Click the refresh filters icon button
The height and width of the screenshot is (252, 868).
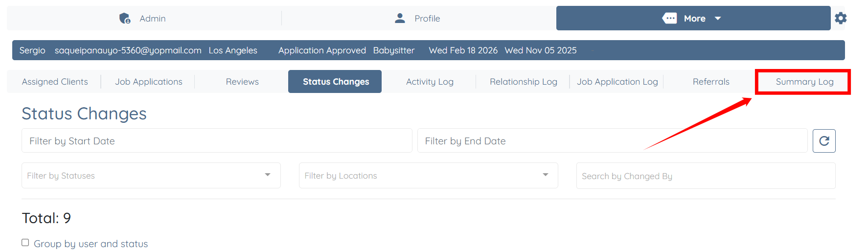(824, 141)
